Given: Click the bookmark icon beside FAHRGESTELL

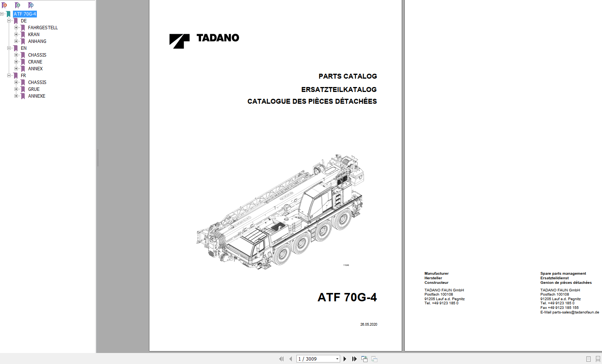Looking at the screenshot, I should pyautogui.click(x=23, y=28).
